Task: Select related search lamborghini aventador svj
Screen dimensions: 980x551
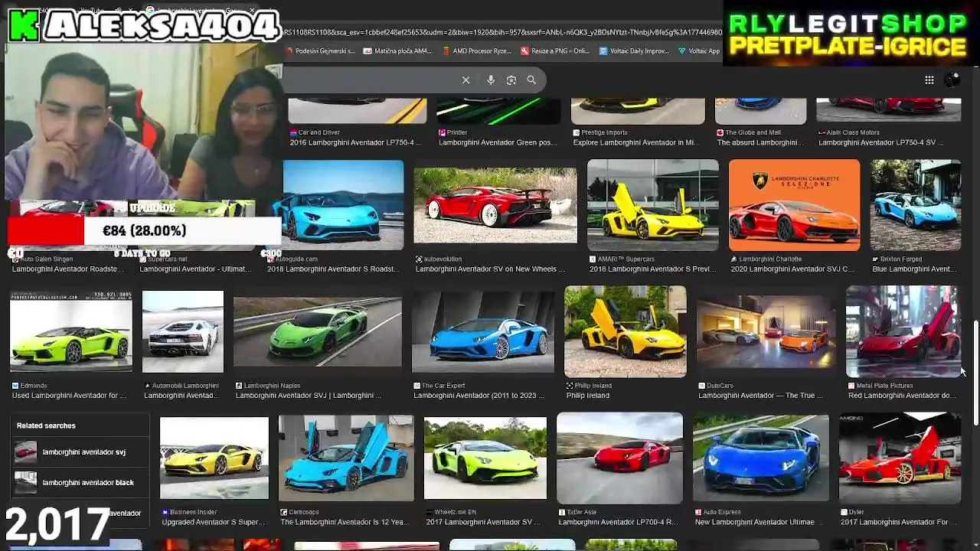Action: [x=80, y=452]
